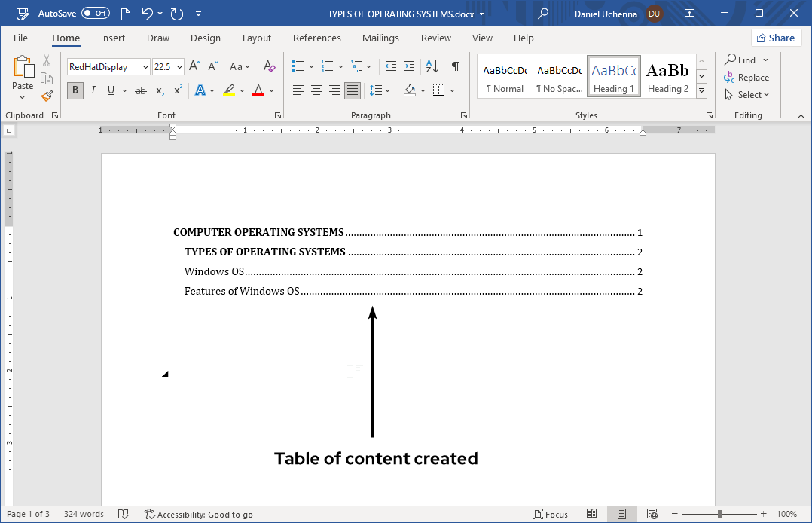Justify paragraph alignment
812x523 pixels.
tap(352, 90)
